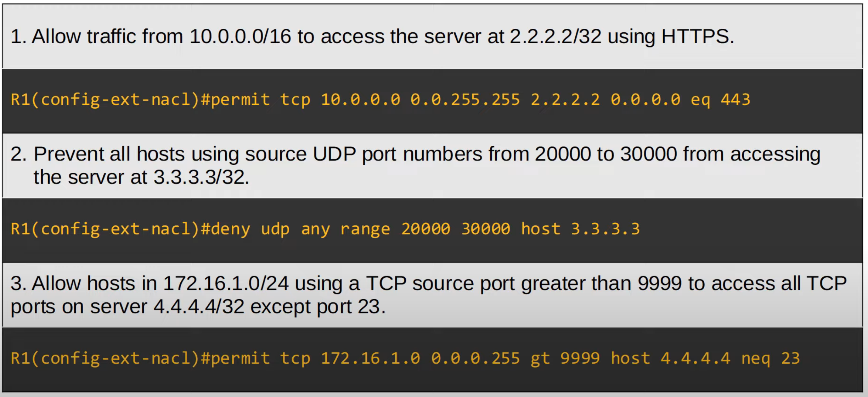Click the 172.16.1.0 0.0.0.255 source text
Viewport: 868px width, 397px height.
(420, 358)
